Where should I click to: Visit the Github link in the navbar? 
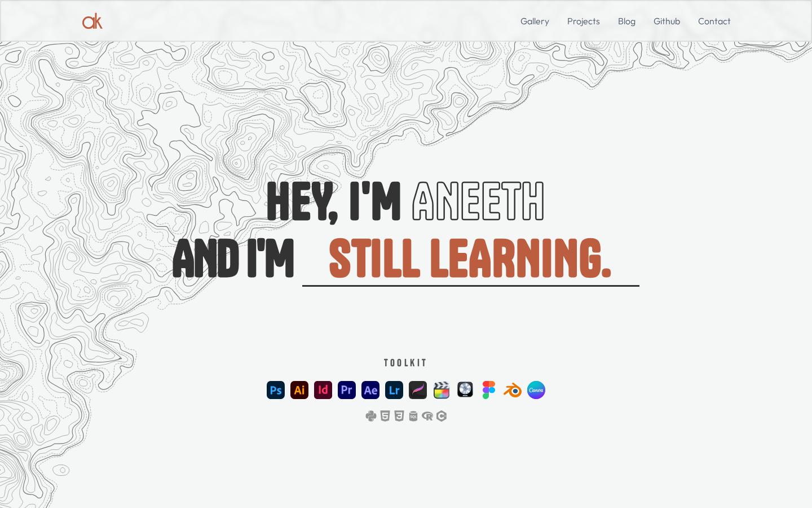pos(667,21)
